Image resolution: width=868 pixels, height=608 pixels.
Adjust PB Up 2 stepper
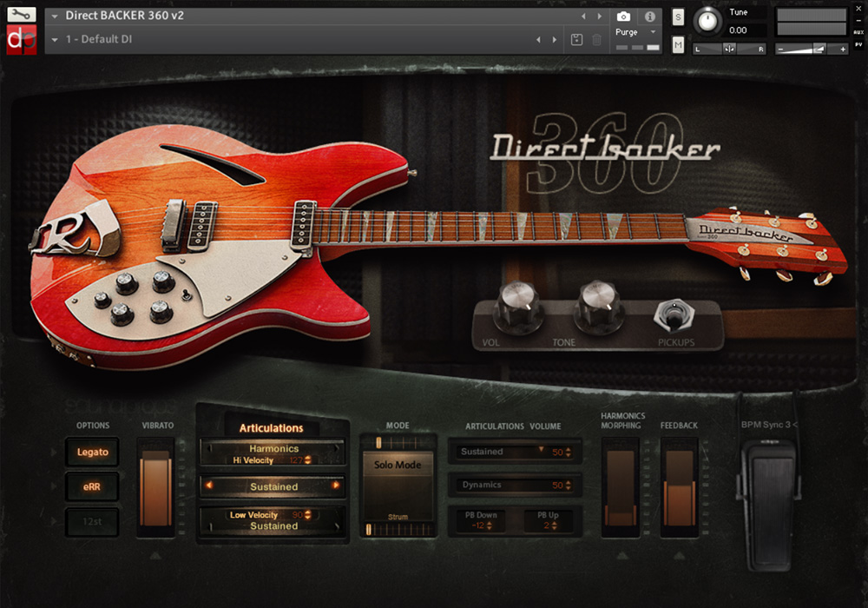tap(554, 525)
